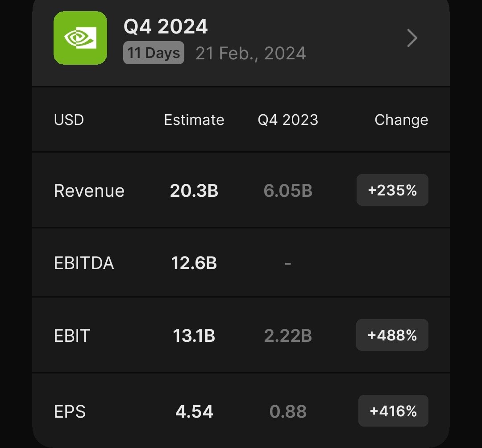Select the Estimate column header
This screenshot has width=482, height=448.
[194, 120]
